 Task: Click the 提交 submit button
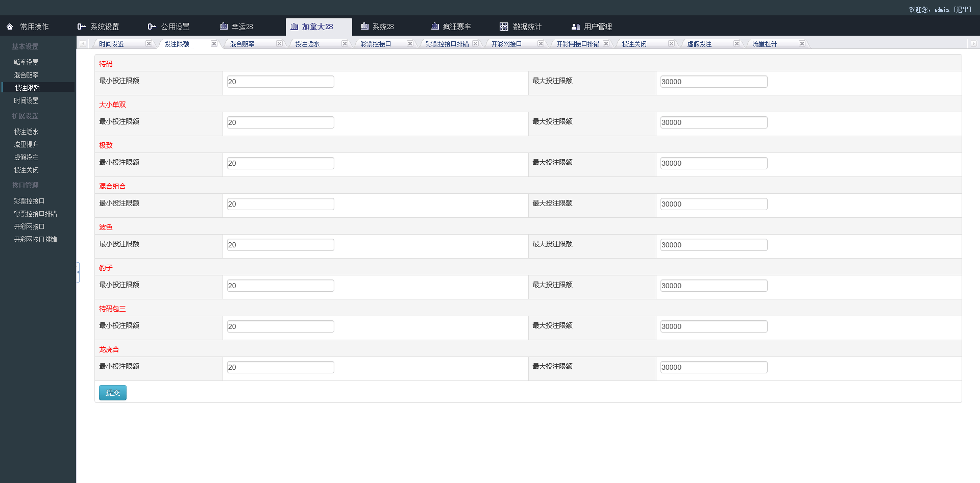coord(112,393)
